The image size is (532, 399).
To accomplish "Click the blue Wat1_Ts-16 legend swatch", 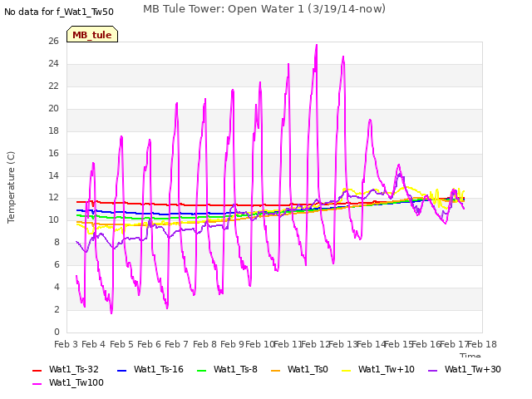I will click(121, 371).
